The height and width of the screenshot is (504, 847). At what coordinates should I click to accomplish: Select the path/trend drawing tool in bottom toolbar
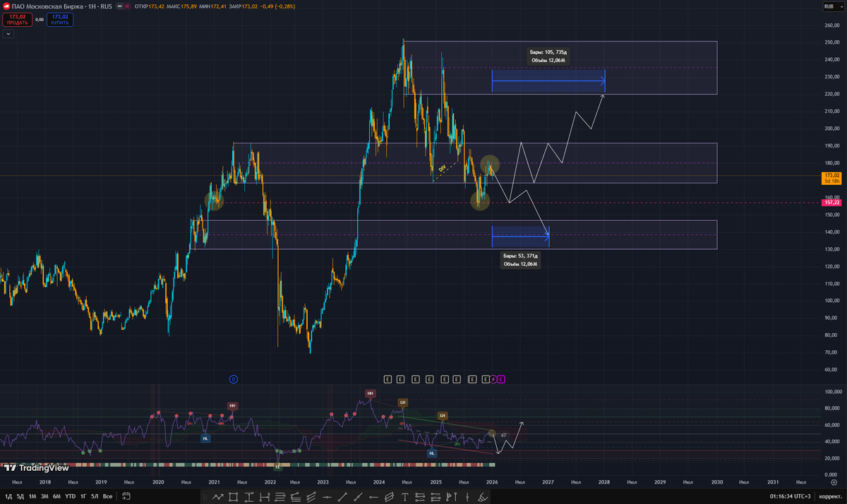point(218,497)
